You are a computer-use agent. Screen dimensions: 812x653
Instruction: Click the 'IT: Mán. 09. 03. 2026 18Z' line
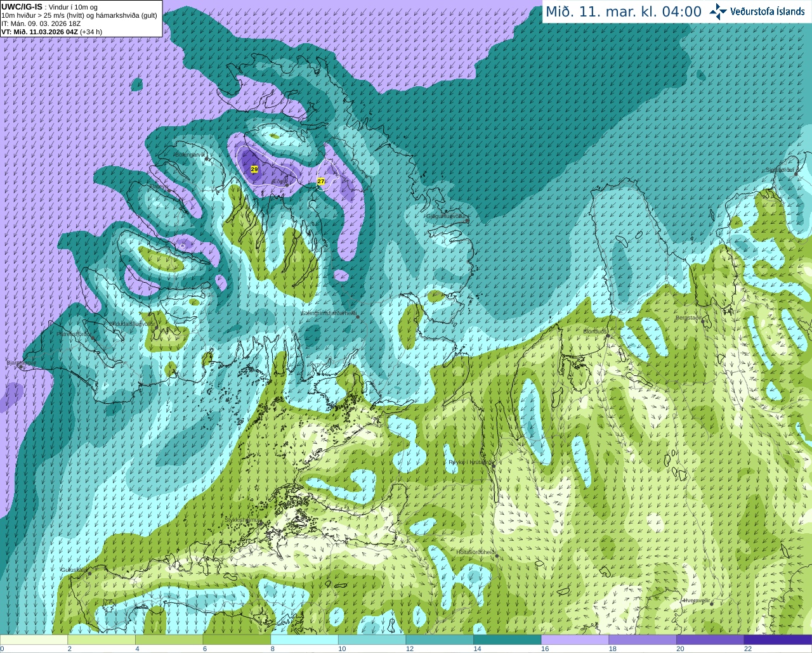41,23
